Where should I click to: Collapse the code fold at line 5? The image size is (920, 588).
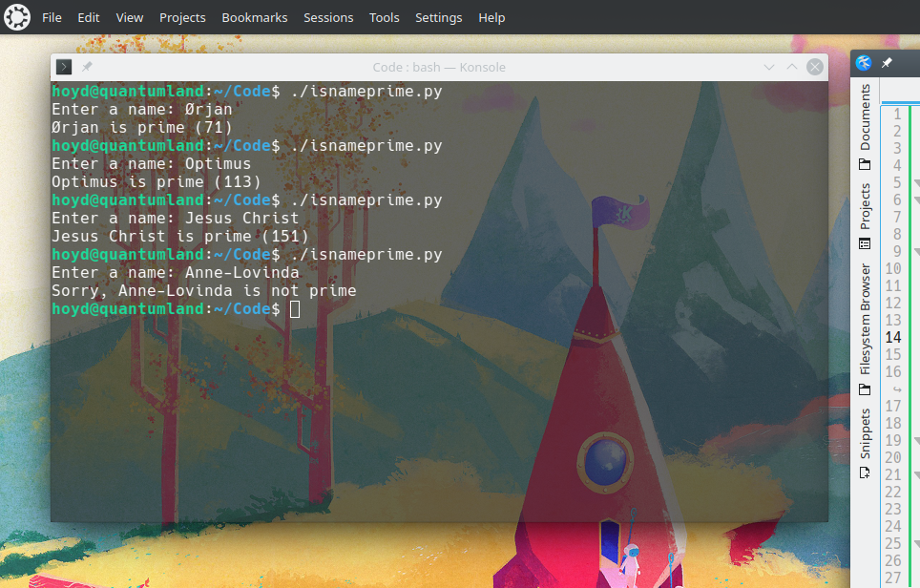click(x=914, y=183)
